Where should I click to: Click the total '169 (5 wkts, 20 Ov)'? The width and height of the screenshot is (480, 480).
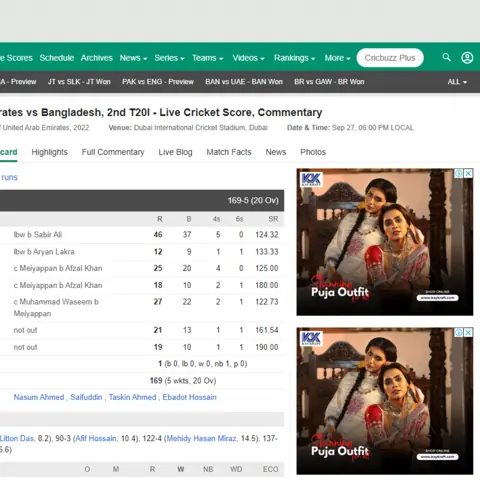183,381
